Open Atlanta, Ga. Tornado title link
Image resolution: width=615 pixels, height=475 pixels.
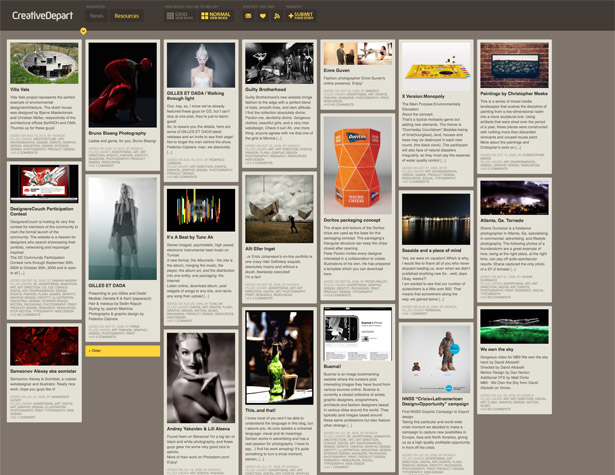(502, 220)
